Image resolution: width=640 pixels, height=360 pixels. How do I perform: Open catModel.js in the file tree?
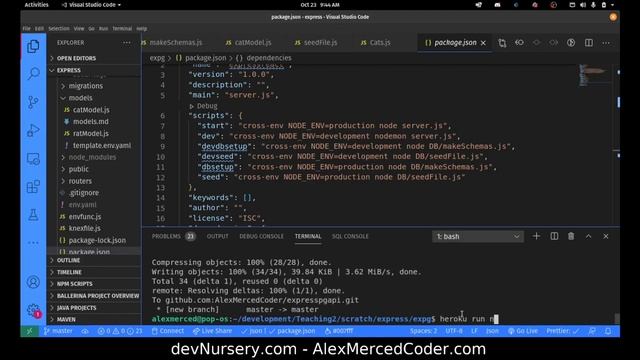tap(91, 110)
